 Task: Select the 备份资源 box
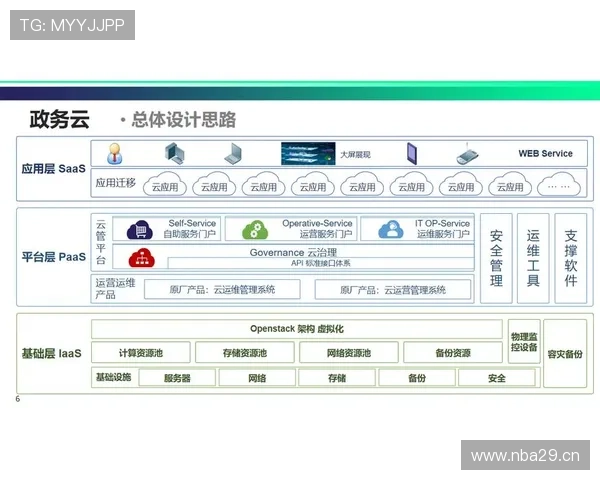tap(453, 353)
